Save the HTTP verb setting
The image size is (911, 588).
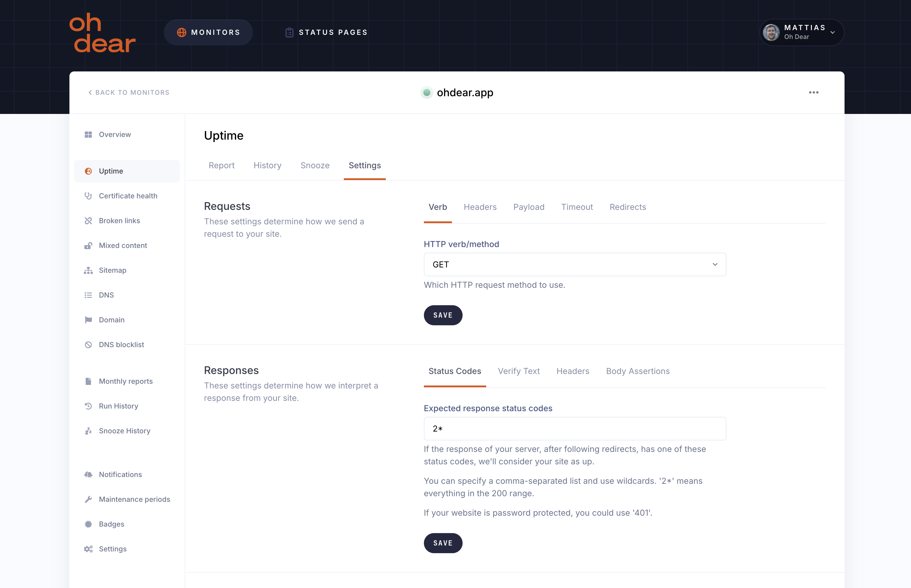443,315
